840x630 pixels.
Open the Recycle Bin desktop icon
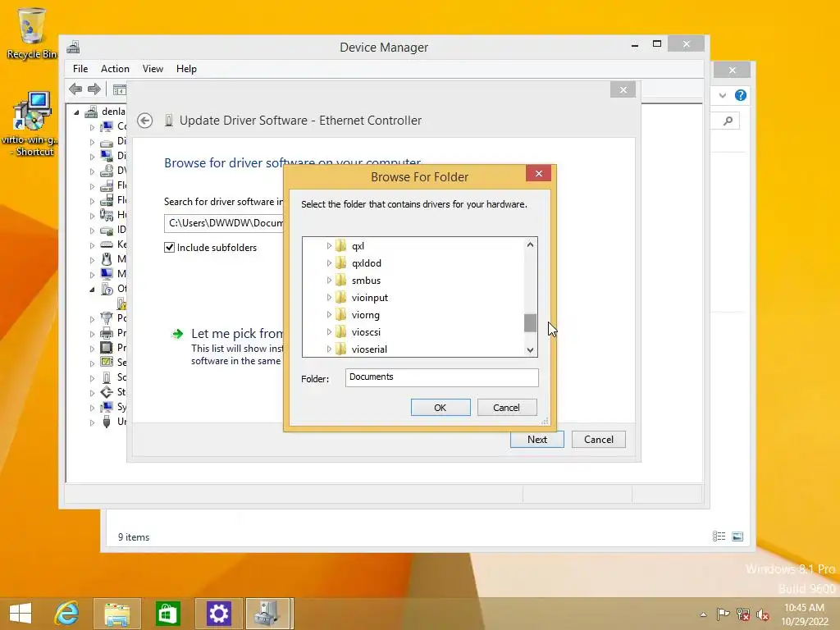pyautogui.click(x=31, y=33)
